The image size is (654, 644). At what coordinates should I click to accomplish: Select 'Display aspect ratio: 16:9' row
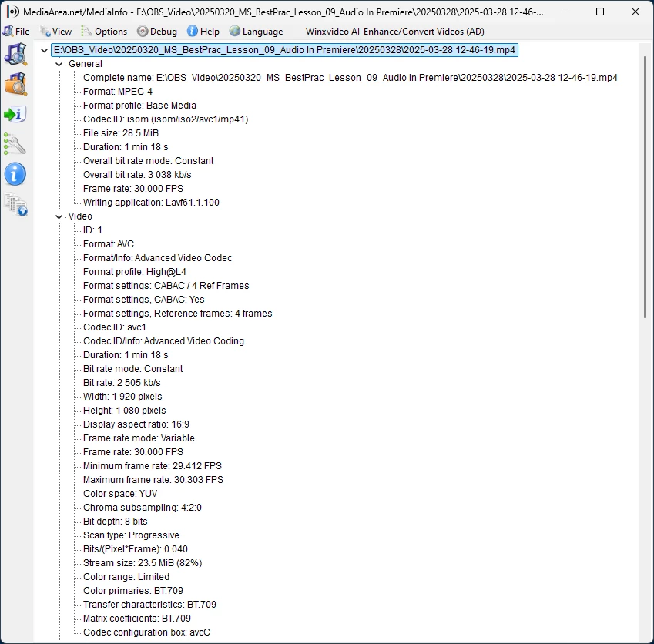[x=136, y=424]
